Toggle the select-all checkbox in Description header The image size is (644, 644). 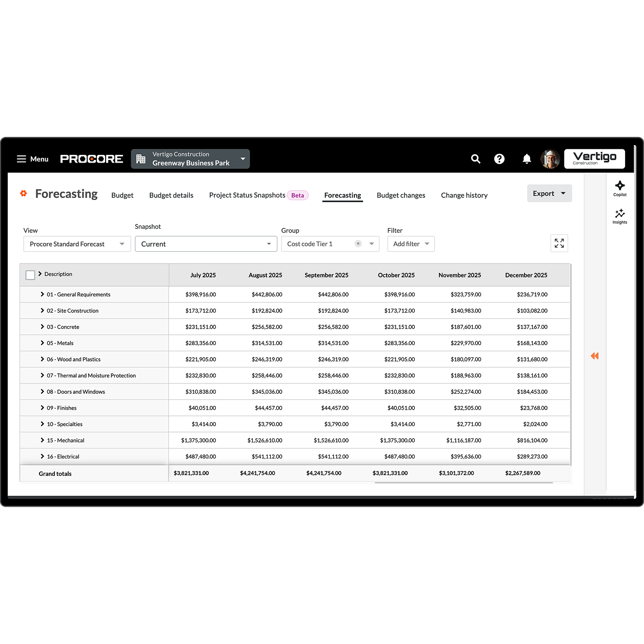(30, 275)
